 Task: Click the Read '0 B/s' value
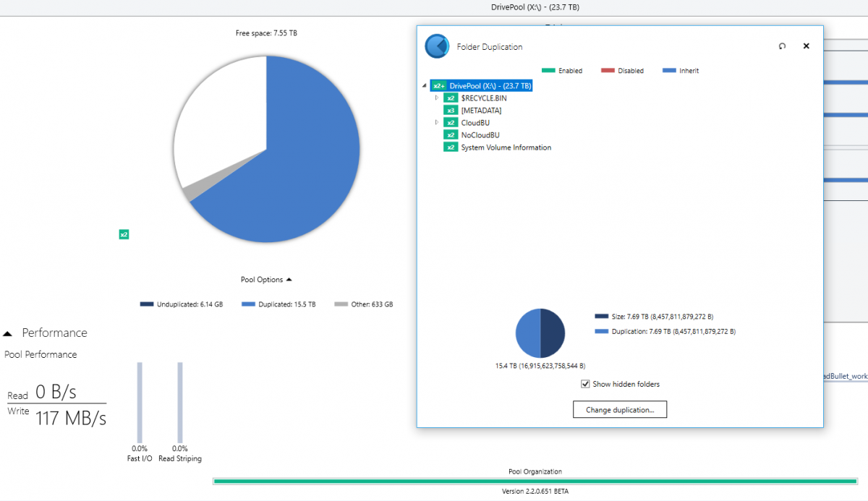pos(56,392)
